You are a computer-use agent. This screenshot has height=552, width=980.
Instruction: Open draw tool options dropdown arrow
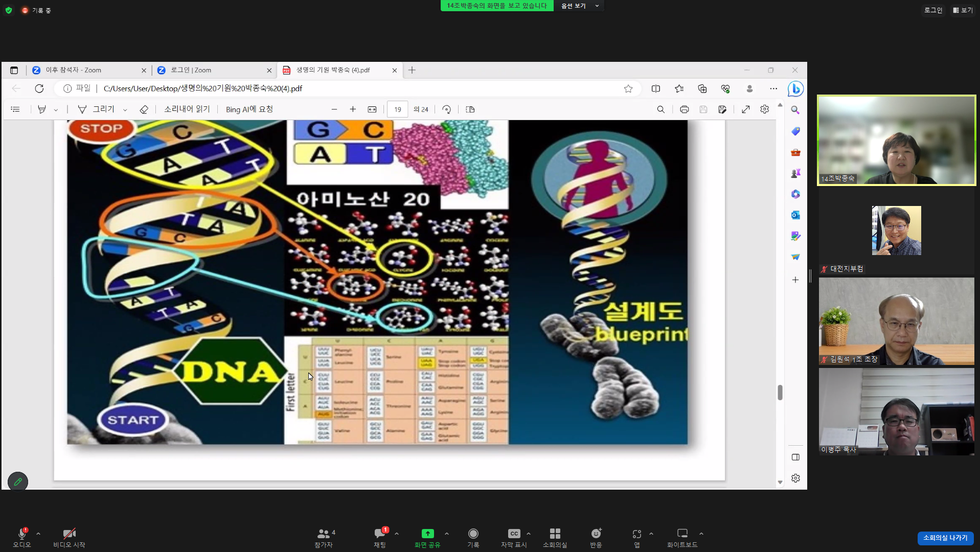coord(125,110)
